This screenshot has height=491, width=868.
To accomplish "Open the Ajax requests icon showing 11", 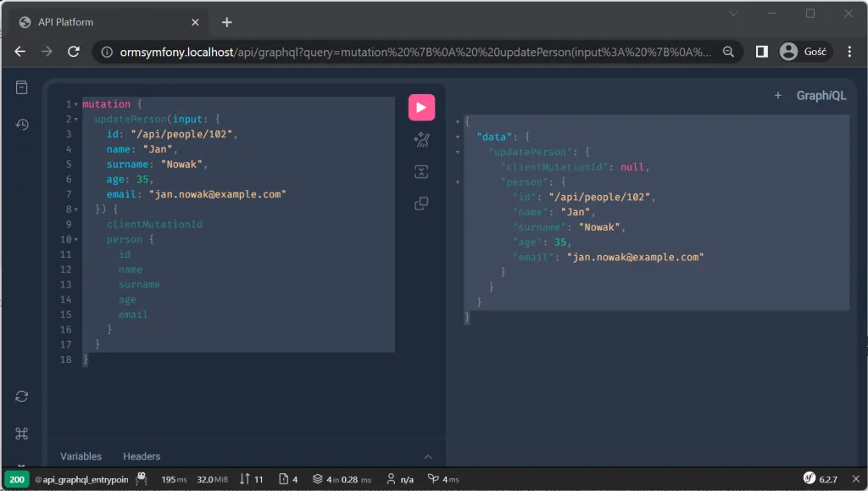I will (x=251, y=479).
